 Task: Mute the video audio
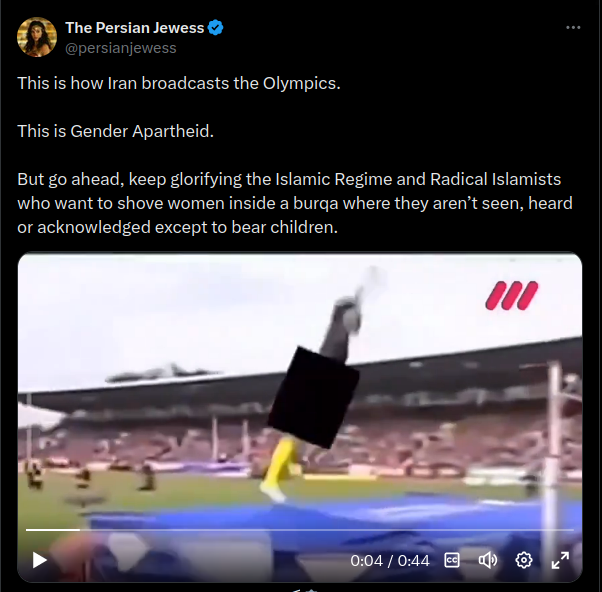(x=488, y=560)
